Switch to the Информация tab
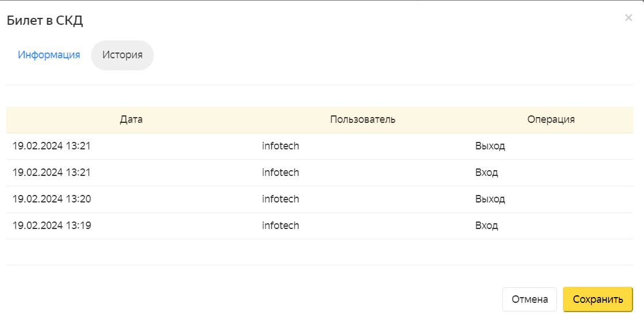This screenshot has width=644, height=319. coord(49,55)
